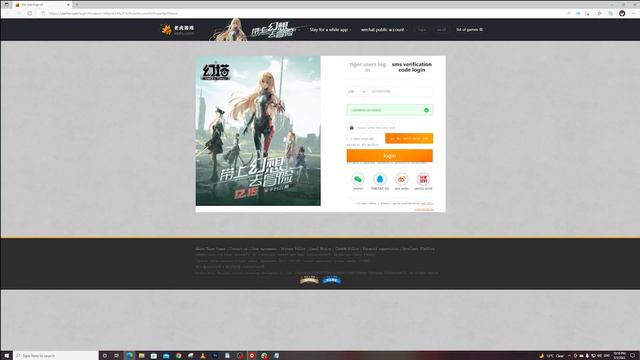The width and height of the screenshot is (640, 360).
Task: Open the weather widget in system tray
Action: [551, 356]
